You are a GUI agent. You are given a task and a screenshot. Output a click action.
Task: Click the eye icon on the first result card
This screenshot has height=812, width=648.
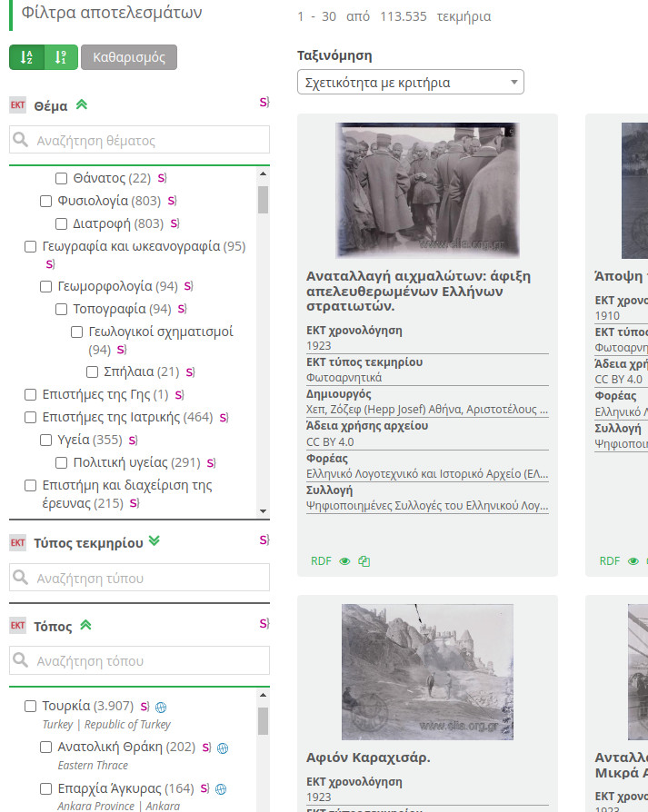click(344, 561)
